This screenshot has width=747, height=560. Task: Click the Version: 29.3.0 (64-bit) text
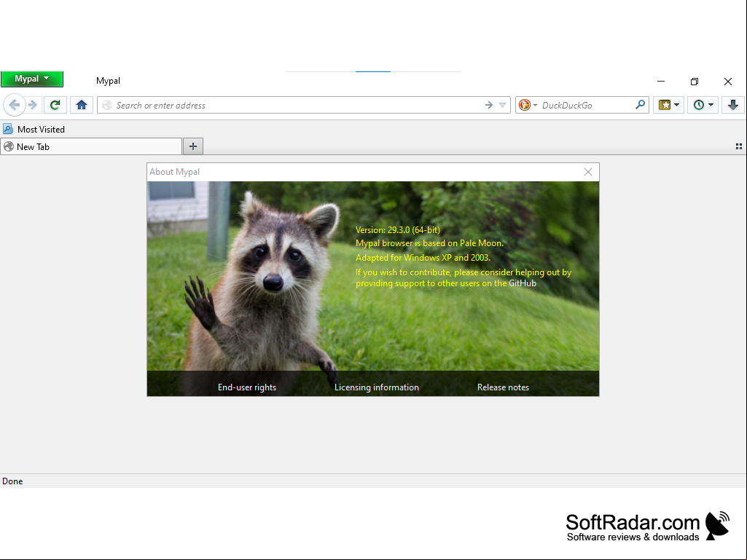pyautogui.click(x=398, y=230)
